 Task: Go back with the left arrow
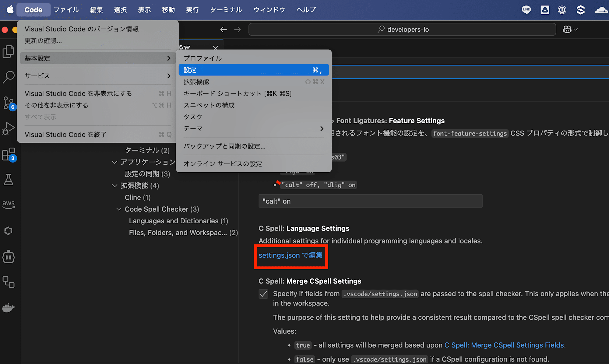tap(224, 30)
